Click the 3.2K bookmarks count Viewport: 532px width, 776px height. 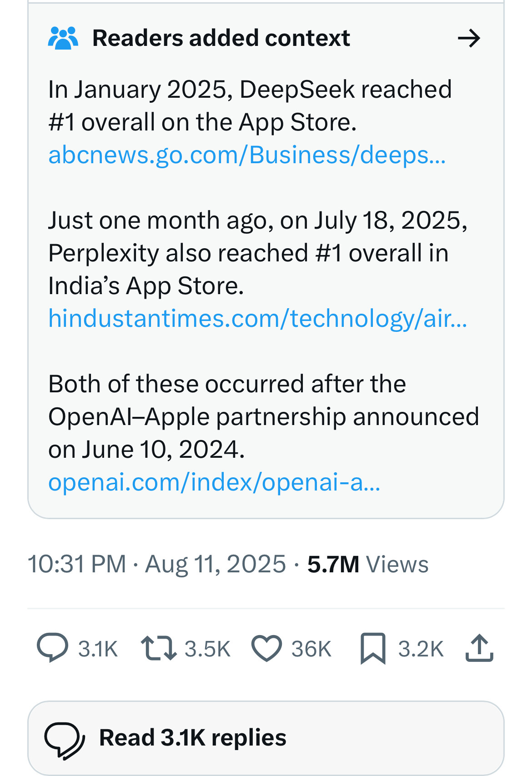click(421, 649)
